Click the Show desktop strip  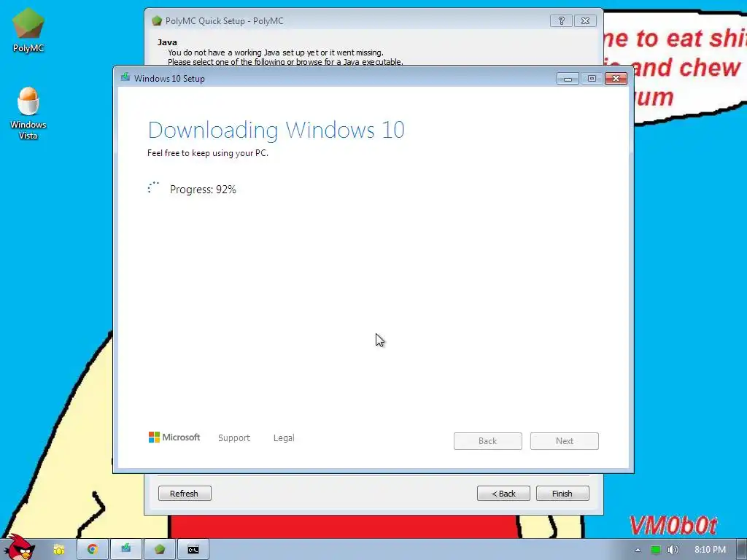742,550
